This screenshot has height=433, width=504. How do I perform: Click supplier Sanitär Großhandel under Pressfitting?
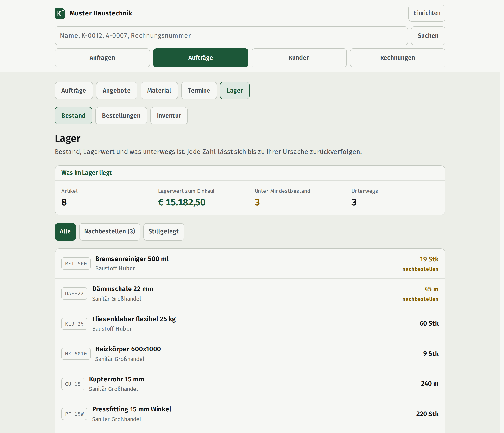coord(117,419)
